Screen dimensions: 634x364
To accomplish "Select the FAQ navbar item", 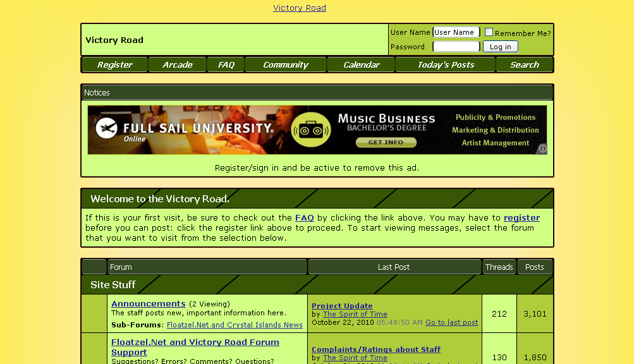I will tap(226, 65).
